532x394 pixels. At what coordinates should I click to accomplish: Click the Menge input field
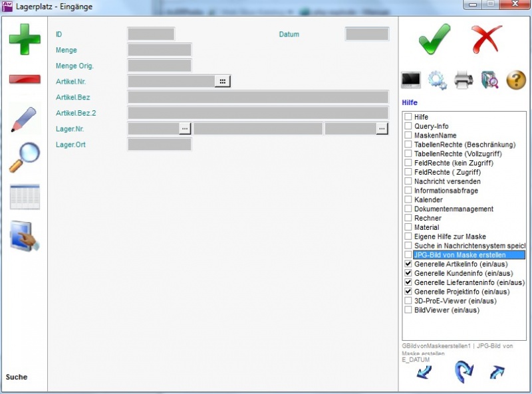pyautogui.click(x=159, y=50)
